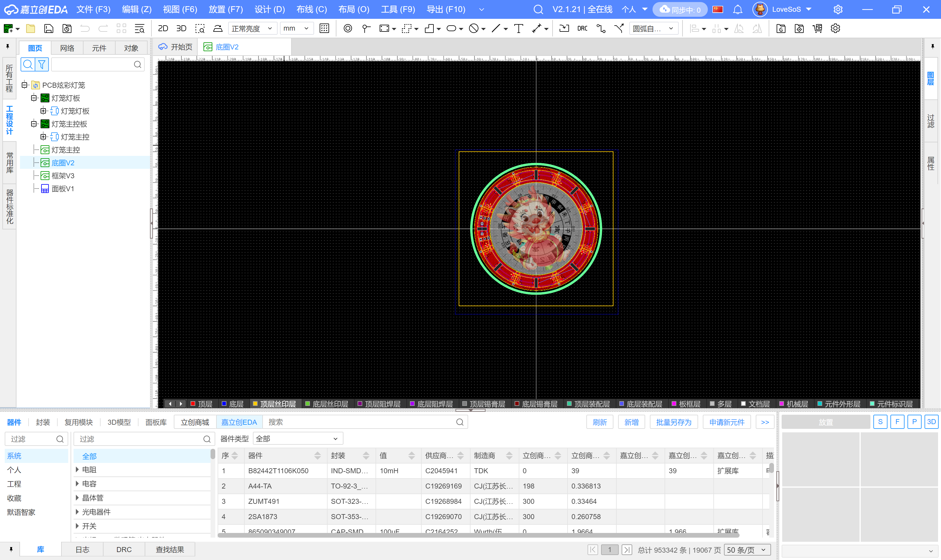Open the 正常亮度 brightness dropdown
Image resolution: width=941 pixels, height=560 pixels.
click(252, 28)
